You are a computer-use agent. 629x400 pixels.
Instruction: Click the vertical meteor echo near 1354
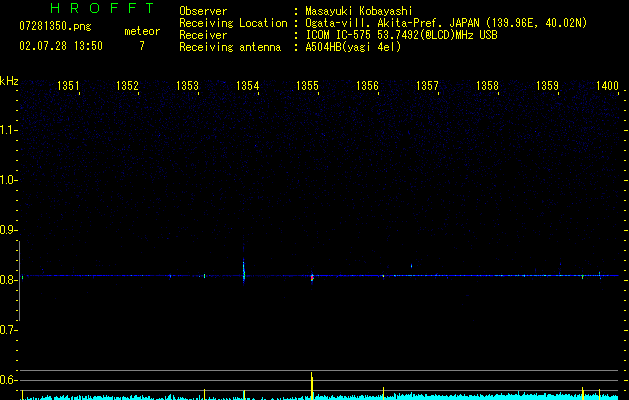pyautogui.click(x=243, y=271)
